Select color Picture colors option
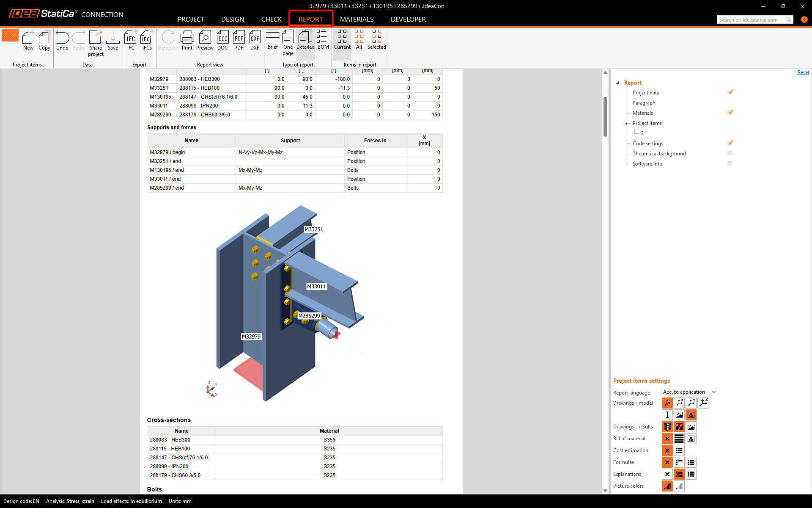Image resolution: width=812 pixels, height=508 pixels. point(667,486)
